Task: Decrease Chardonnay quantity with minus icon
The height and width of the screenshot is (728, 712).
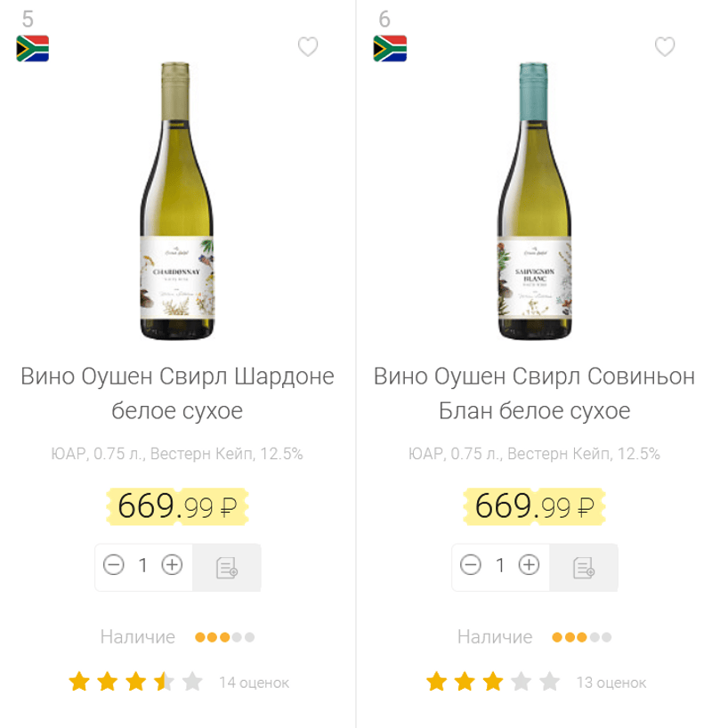Action: pos(113,565)
